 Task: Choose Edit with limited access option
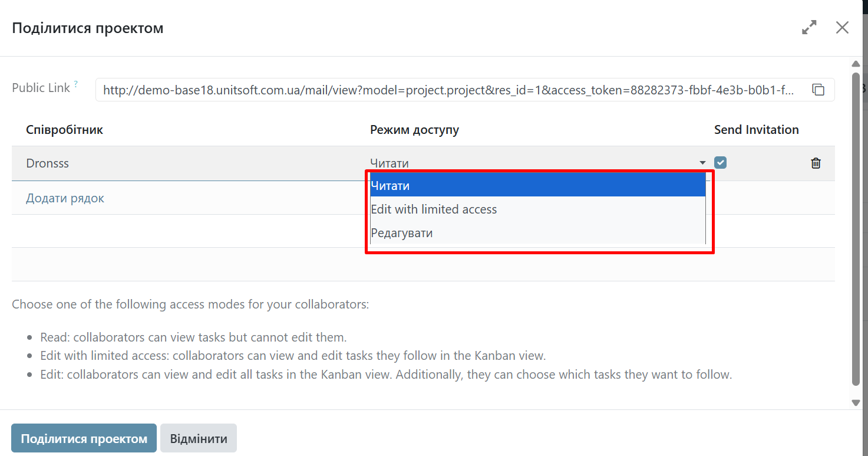pos(537,209)
